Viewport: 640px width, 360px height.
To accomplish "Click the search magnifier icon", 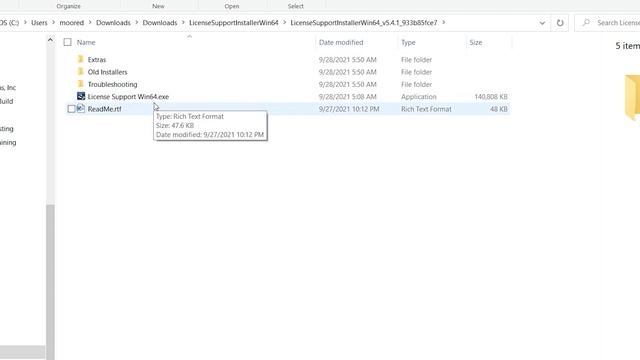I will (x=587, y=22).
